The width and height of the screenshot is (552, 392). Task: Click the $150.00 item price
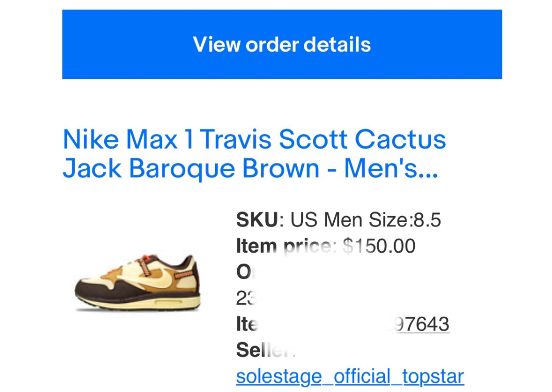point(380,246)
